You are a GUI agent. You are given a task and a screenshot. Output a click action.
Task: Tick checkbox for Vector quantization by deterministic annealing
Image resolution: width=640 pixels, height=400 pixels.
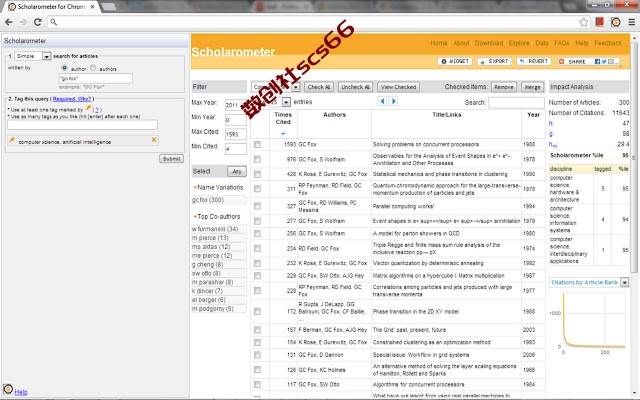click(x=257, y=263)
